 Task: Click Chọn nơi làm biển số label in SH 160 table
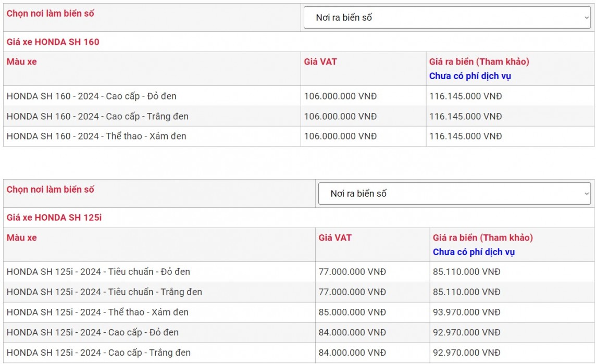(50, 14)
